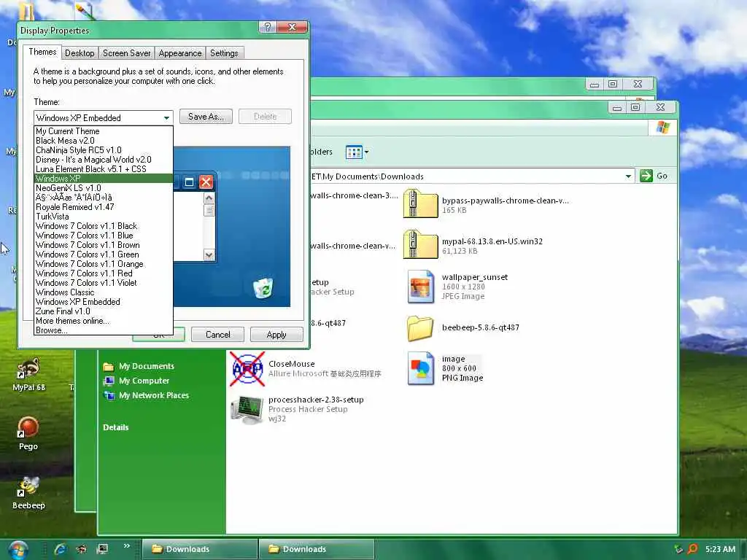Select the processhacker-2.38-setup installer icon
The width and height of the screenshot is (747, 560).
(247, 409)
